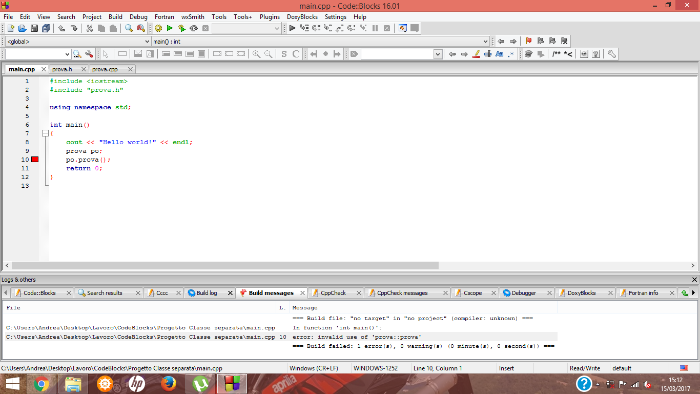
Task: Rebuild the project
Action: (x=194, y=28)
